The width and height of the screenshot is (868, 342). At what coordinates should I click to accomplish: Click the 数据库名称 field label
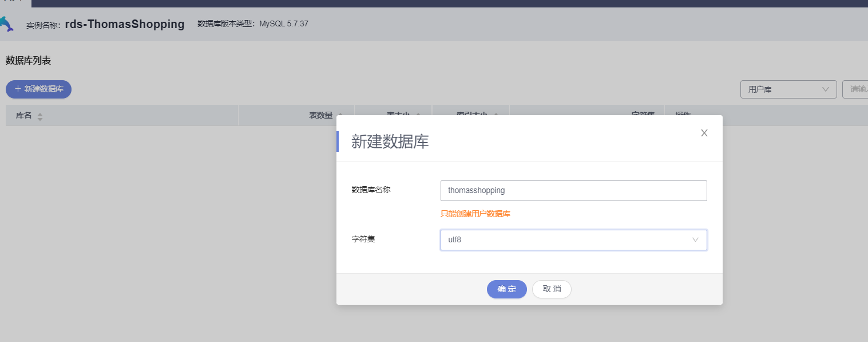click(x=371, y=190)
